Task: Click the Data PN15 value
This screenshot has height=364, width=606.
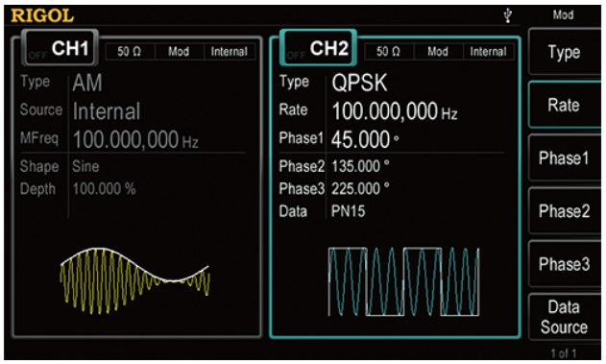Action: (348, 211)
